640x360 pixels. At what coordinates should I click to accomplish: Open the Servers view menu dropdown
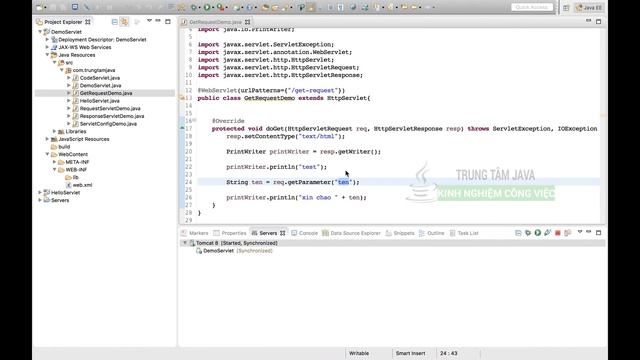[x=580, y=232]
